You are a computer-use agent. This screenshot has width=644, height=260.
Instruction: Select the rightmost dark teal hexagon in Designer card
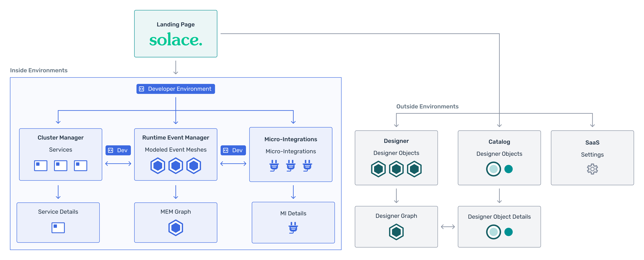414,169
